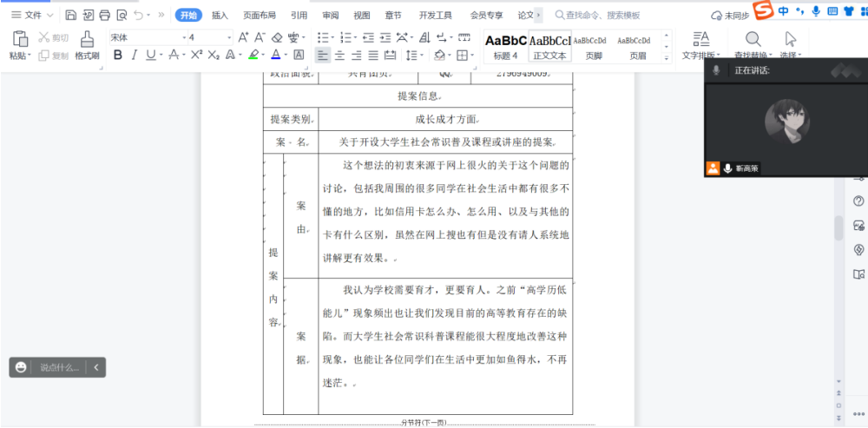This screenshot has width=868, height=428.
Task: Click the Increase Font Size icon
Action: (243, 37)
